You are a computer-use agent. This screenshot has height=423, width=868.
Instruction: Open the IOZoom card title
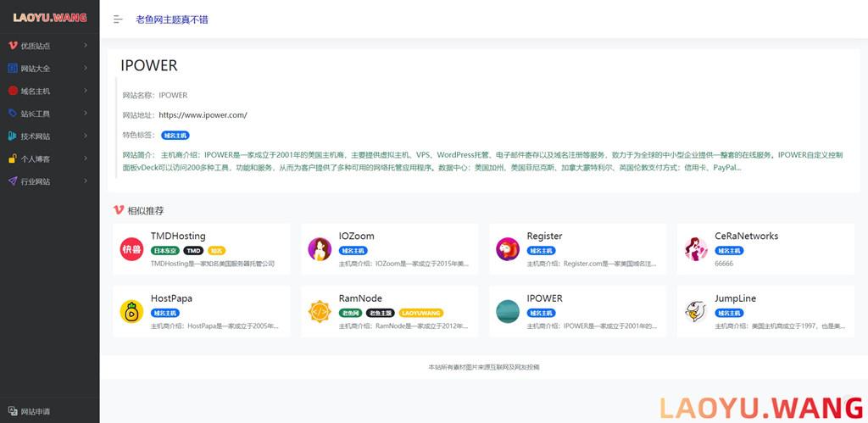click(x=357, y=236)
